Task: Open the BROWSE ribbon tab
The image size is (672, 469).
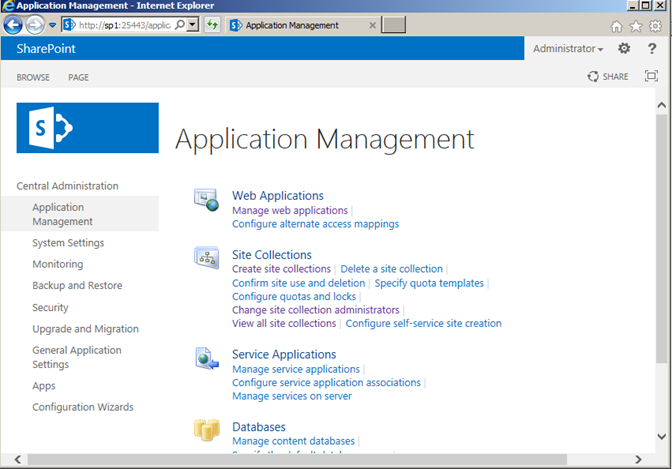Action: 33,77
